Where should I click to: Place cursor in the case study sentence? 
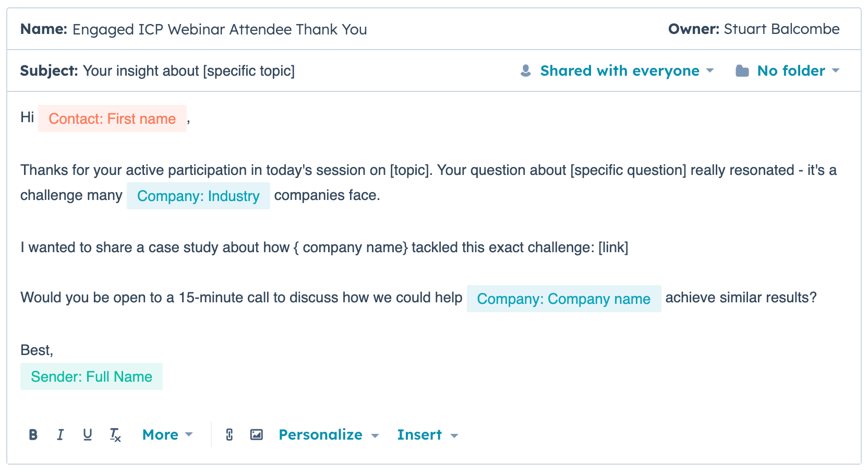[x=323, y=247]
